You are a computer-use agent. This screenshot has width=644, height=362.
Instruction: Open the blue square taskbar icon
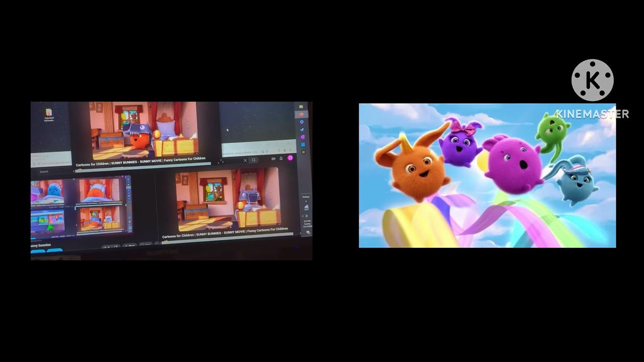click(303, 145)
